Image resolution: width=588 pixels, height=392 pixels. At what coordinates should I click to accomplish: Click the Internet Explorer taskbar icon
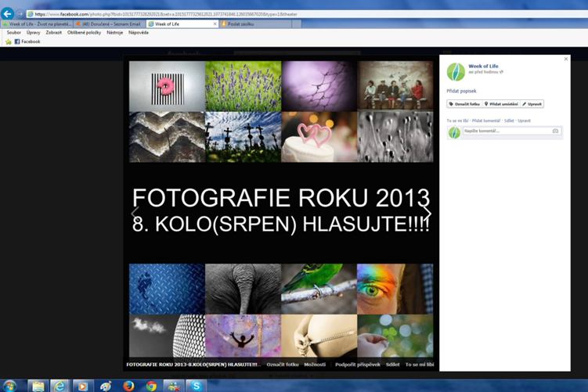tap(60, 386)
